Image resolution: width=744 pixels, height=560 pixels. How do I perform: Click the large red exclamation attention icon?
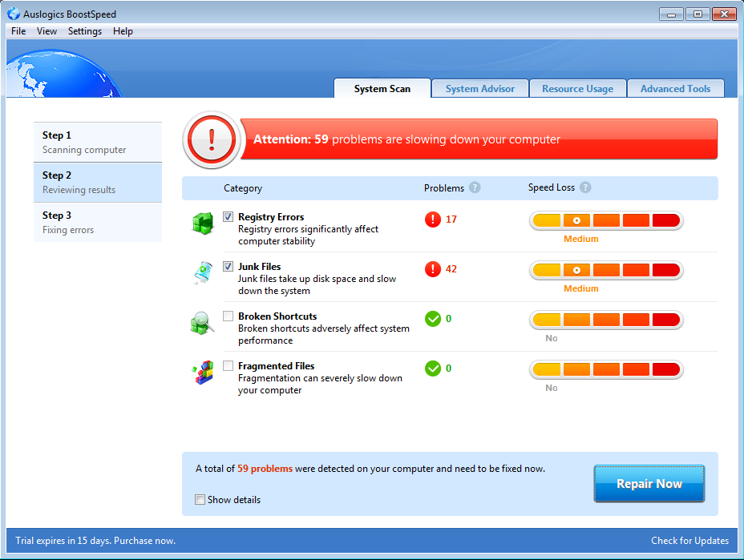click(x=212, y=140)
